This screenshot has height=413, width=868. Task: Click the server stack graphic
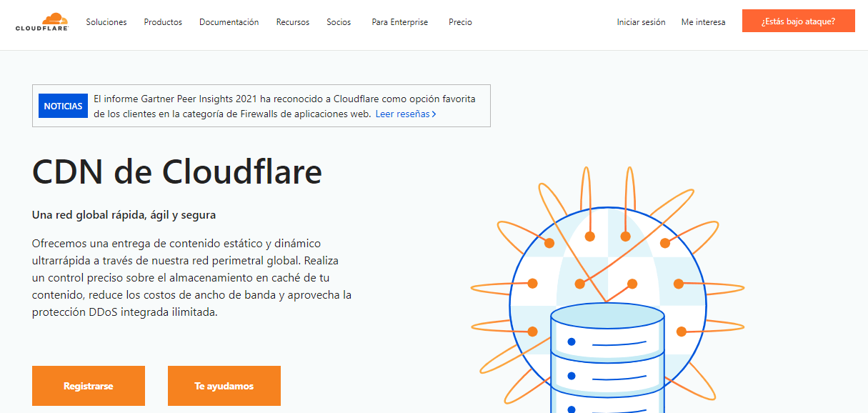[607, 357]
